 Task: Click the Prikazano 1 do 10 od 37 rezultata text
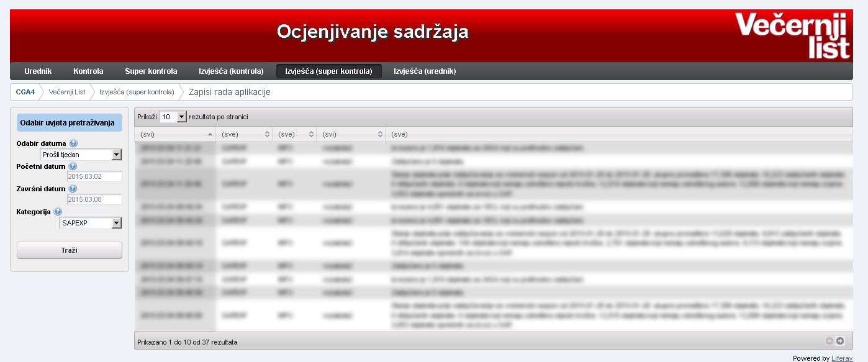188,342
